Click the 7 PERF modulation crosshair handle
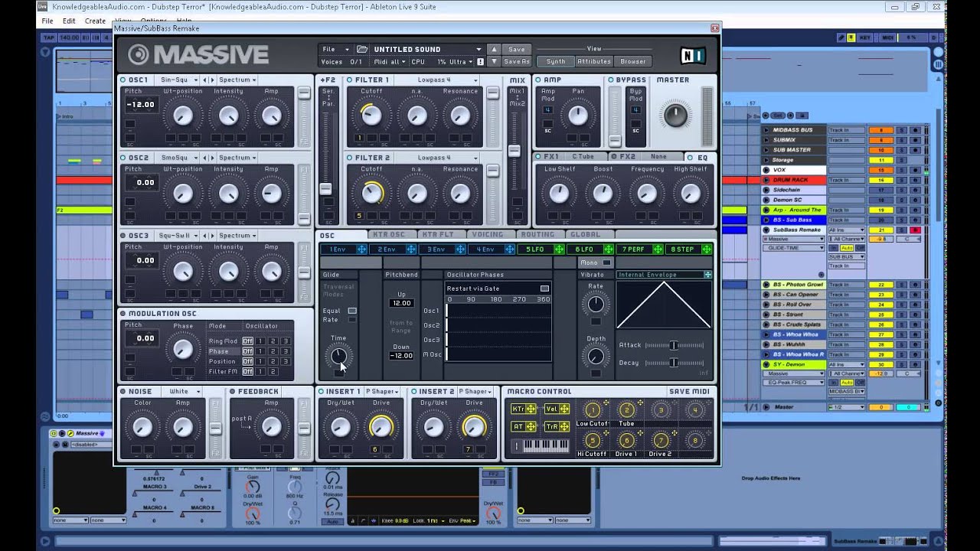The image size is (980, 551). (x=658, y=249)
